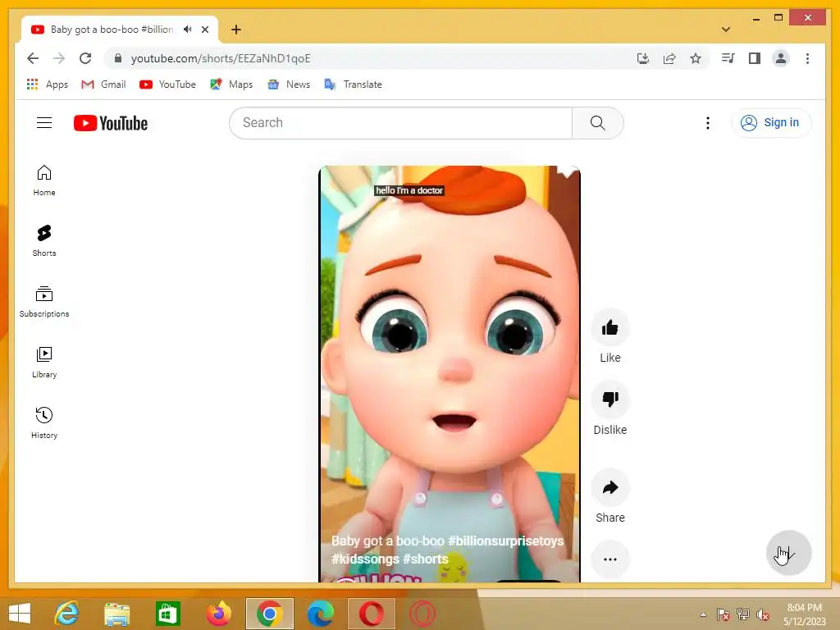Image resolution: width=840 pixels, height=630 pixels.
Task: Reload the page
Action: (x=85, y=58)
